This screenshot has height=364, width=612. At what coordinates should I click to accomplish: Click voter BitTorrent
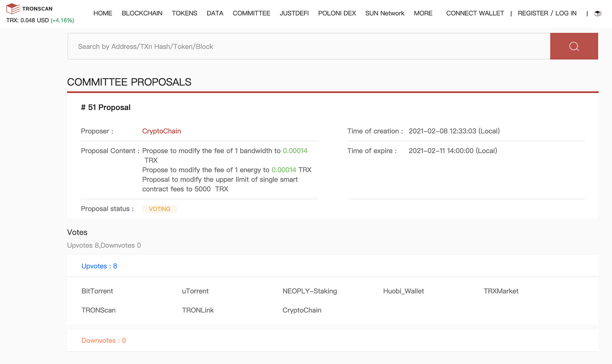point(97,291)
